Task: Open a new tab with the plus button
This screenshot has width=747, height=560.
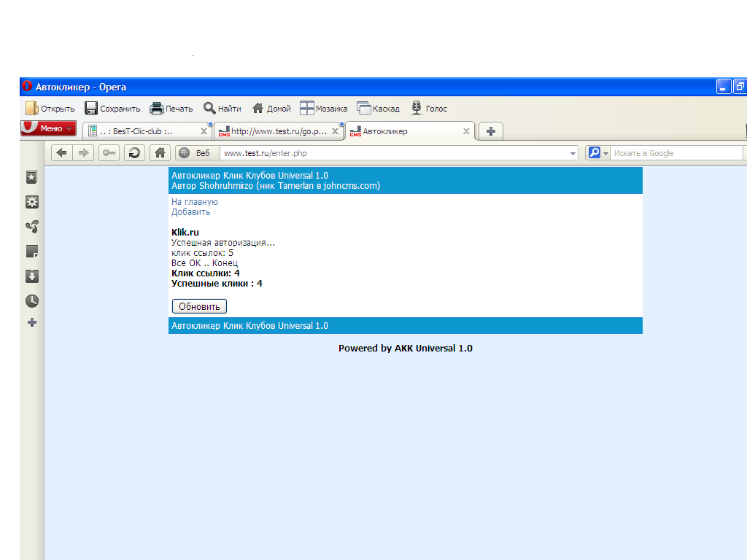Action: click(491, 131)
